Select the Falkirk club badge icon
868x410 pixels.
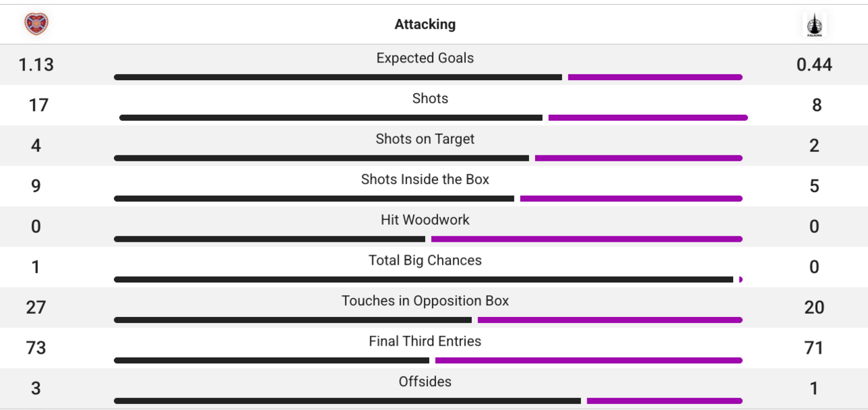814,24
